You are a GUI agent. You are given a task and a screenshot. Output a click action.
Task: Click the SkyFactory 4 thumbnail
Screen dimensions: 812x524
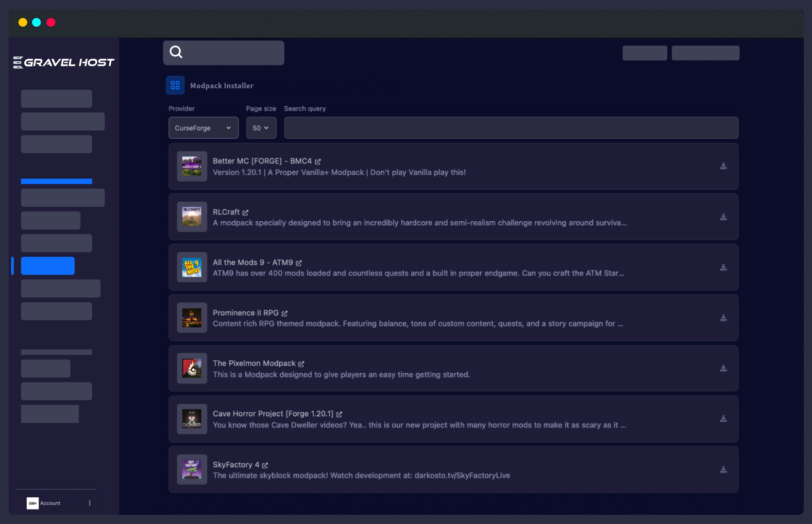tap(192, 470)
